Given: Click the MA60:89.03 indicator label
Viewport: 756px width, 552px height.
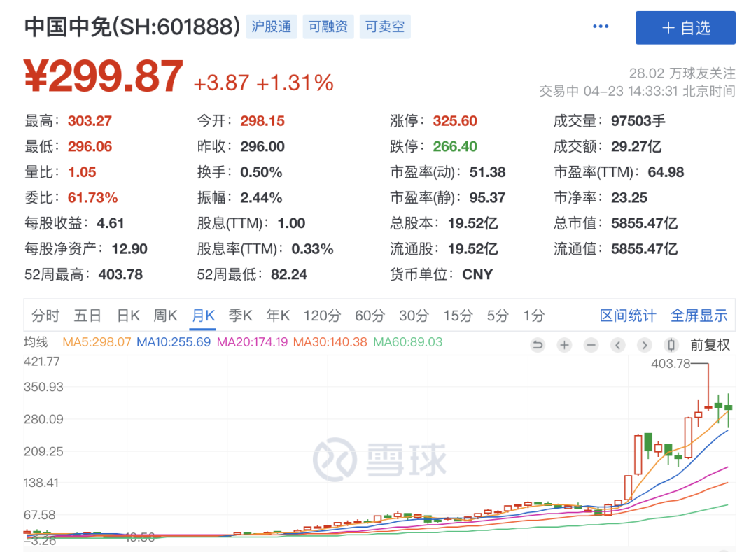Looking at the screenshot, I should (x=408, y=342).
